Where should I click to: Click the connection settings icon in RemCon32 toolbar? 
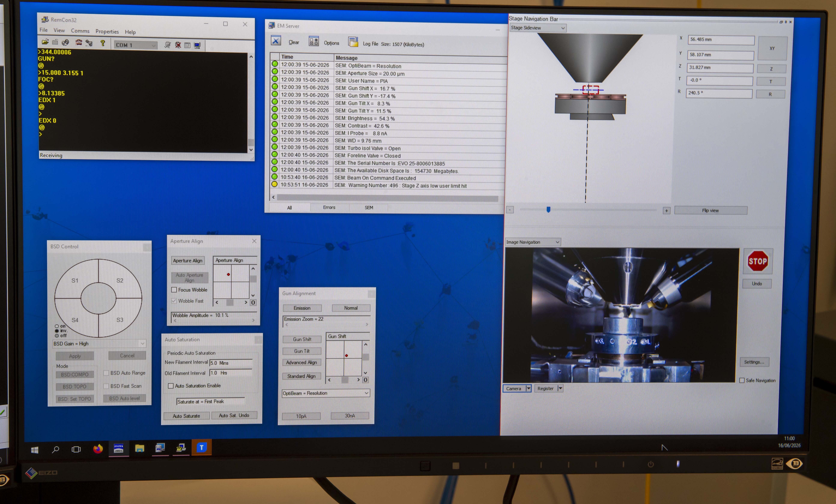point(89,43)
